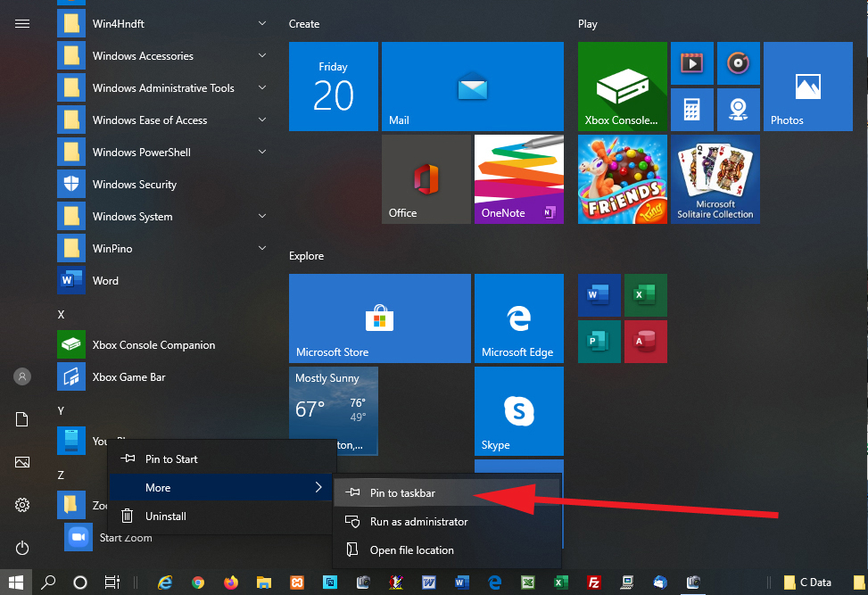This screenshot has width=868, height=595.
Task: Expand the Windows Ease of Access chevron
Action: [x=262, y=120]
